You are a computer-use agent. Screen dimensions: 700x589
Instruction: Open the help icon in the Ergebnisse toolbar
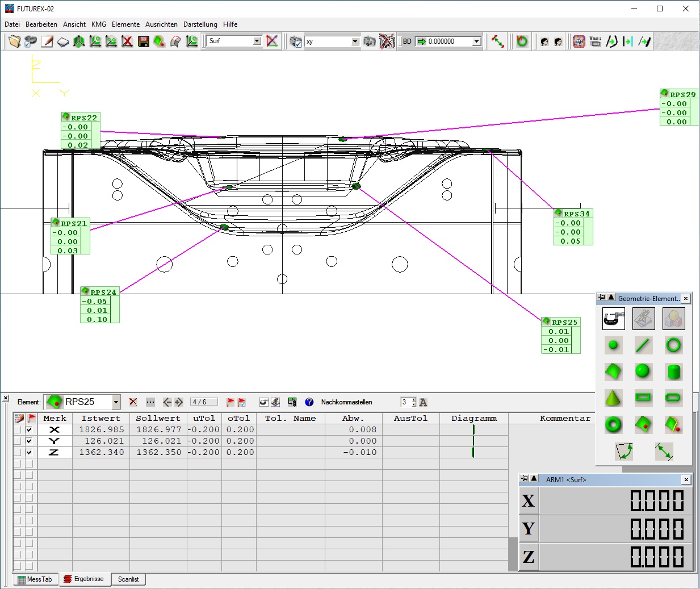pos(309,402)
